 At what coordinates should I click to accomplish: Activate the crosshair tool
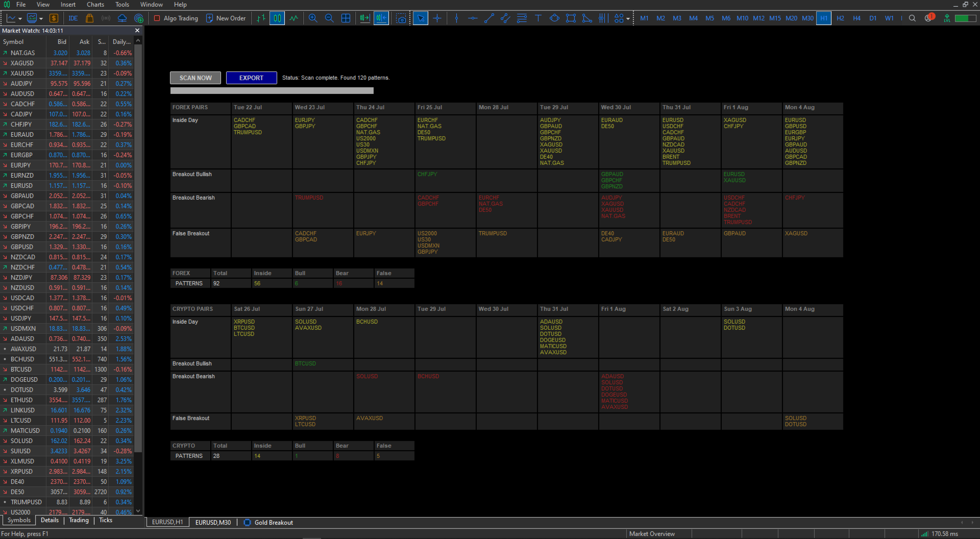tap(437, 18)
